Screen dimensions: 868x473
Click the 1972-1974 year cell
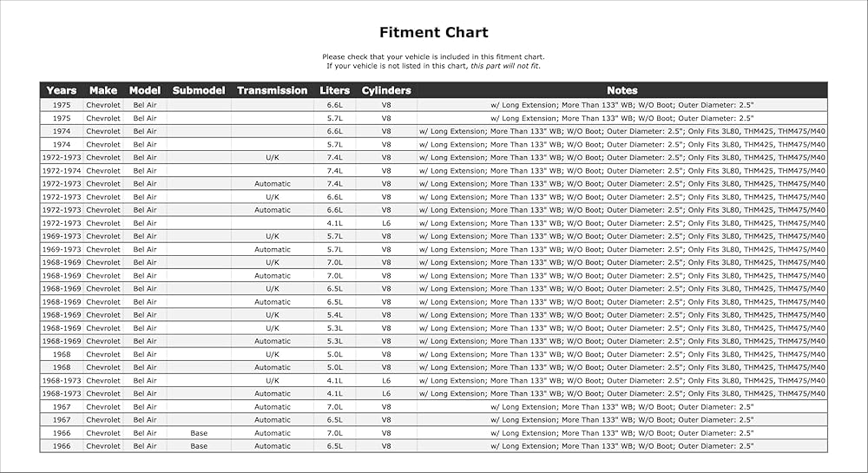(x=62, y=170)
